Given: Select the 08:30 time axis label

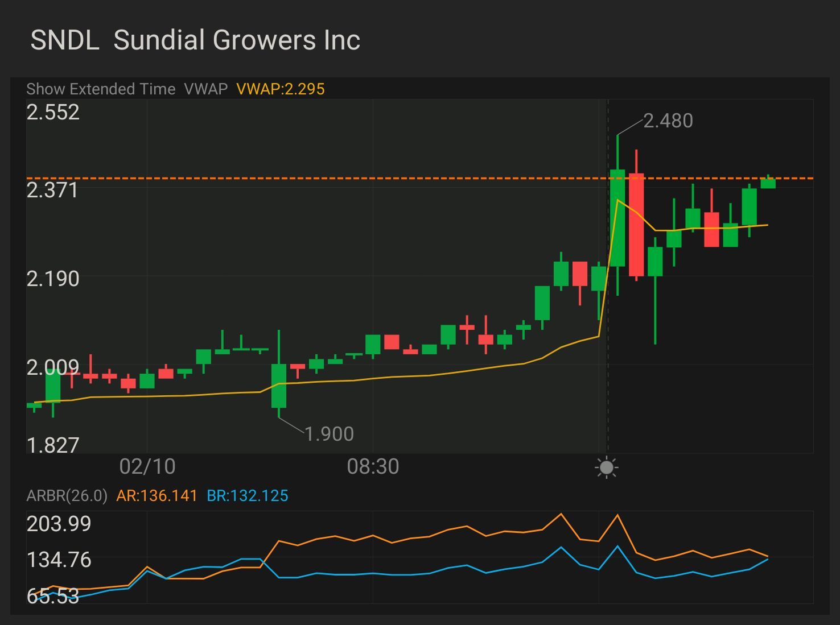Looking at the screenshot, I should (373, 466).
